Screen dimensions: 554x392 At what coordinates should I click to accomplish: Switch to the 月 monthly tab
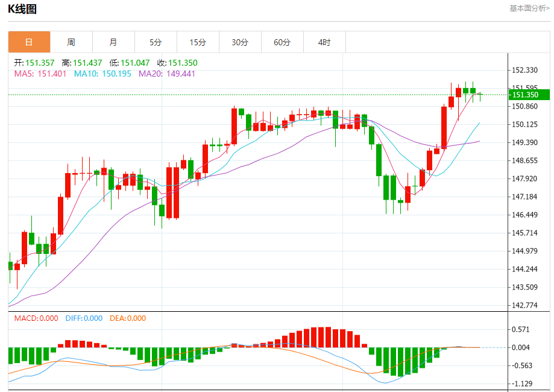113,42
